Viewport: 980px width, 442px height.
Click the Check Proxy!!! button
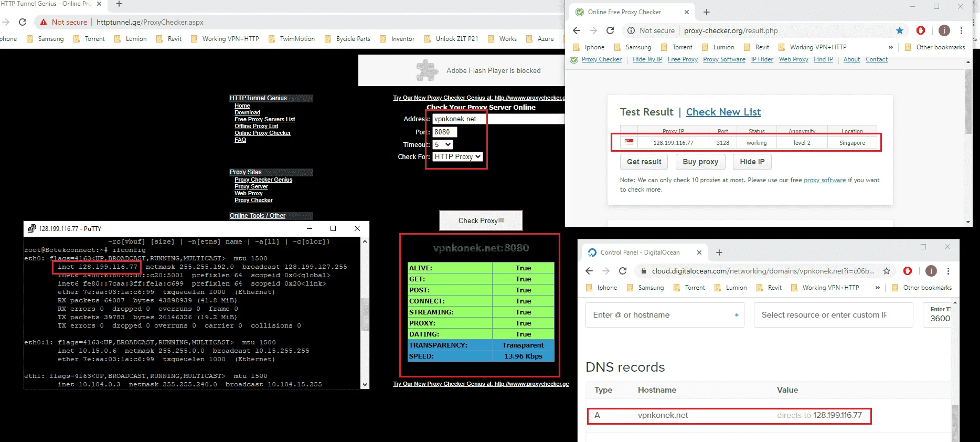pos(481,220)
